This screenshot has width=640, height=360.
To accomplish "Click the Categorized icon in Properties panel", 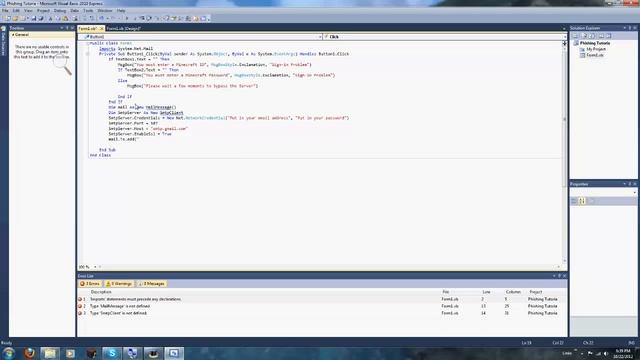I will pos(574,201).
